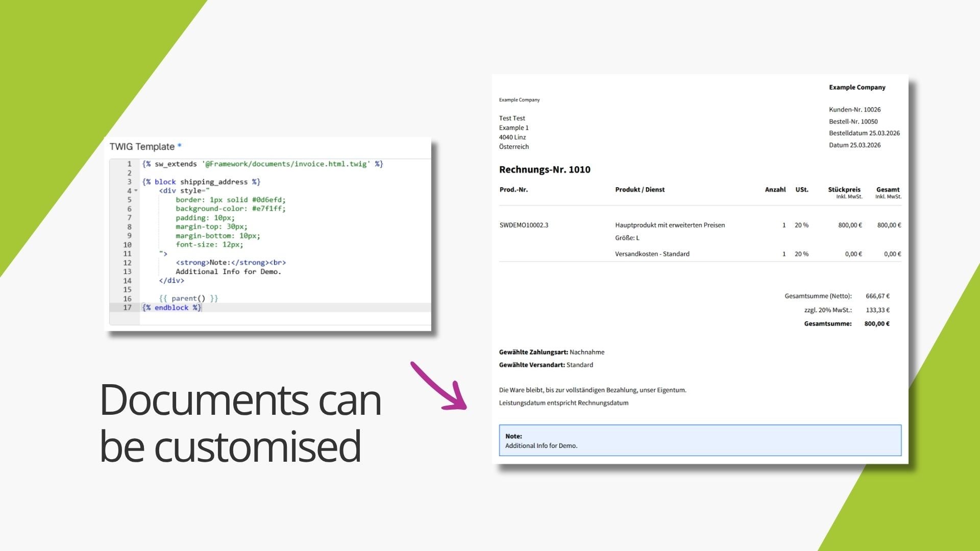980x551 pixels.
Task: Click 'Hauptprodukt mit erweiterten Preisen' product name
Action: coord(670,225)
